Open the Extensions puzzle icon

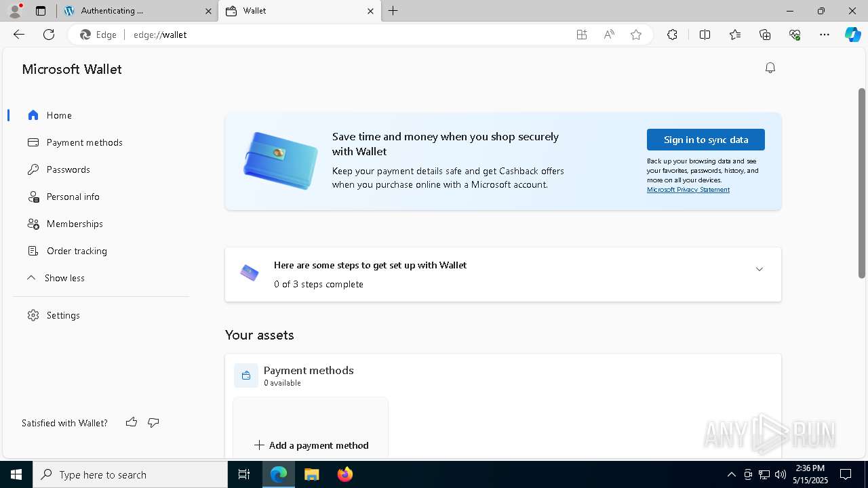(672, 35)
